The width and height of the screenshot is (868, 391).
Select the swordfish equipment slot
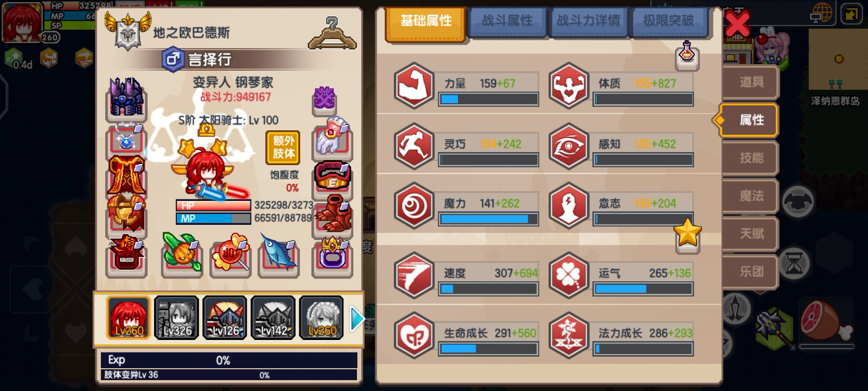coord(279,254)
